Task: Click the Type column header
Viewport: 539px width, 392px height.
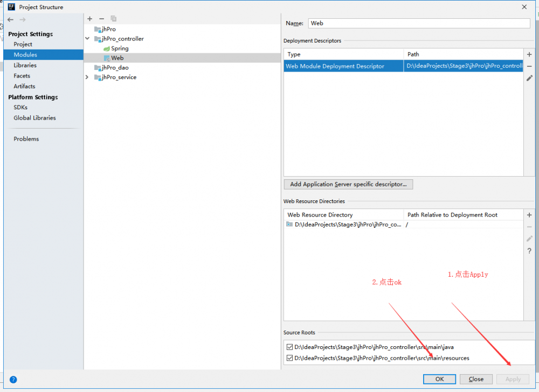Action: click(344, 54)
